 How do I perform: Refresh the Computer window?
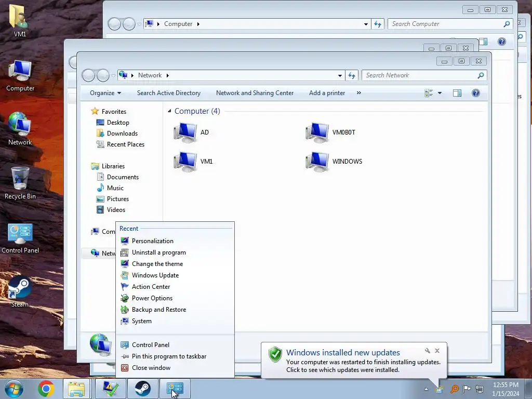coord(378,24)
